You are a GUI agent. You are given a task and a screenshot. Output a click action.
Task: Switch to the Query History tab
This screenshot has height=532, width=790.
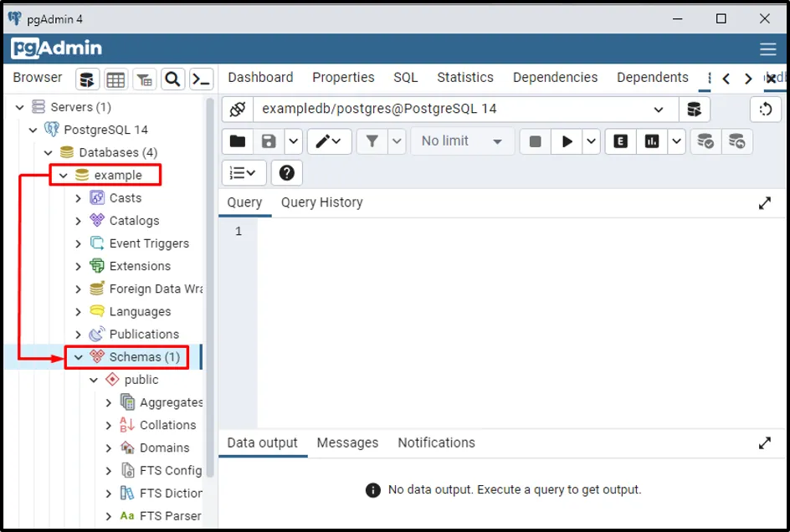(321, 202)
